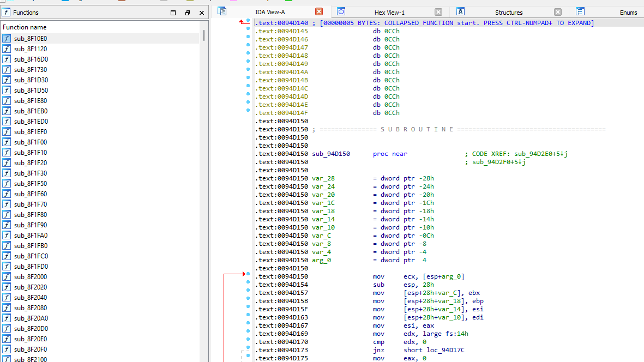Switch to the Hex View-1 tab
The image size is (644, 362).
point(389,13)
